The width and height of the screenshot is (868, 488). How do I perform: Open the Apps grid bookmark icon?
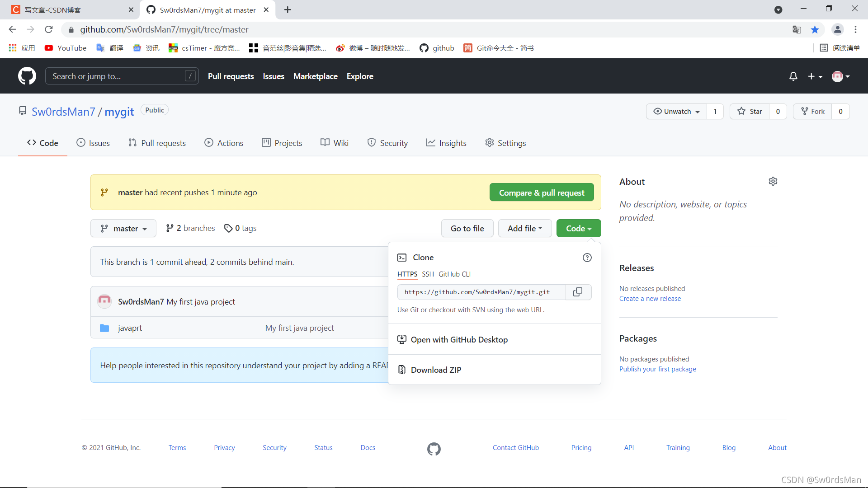coord(13,47)
